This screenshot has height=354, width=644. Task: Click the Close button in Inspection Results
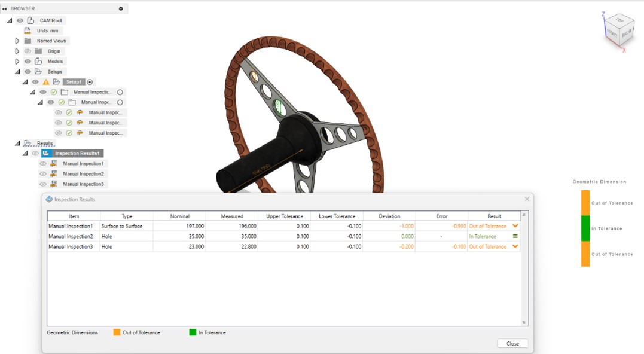click(x=511, y=343)
